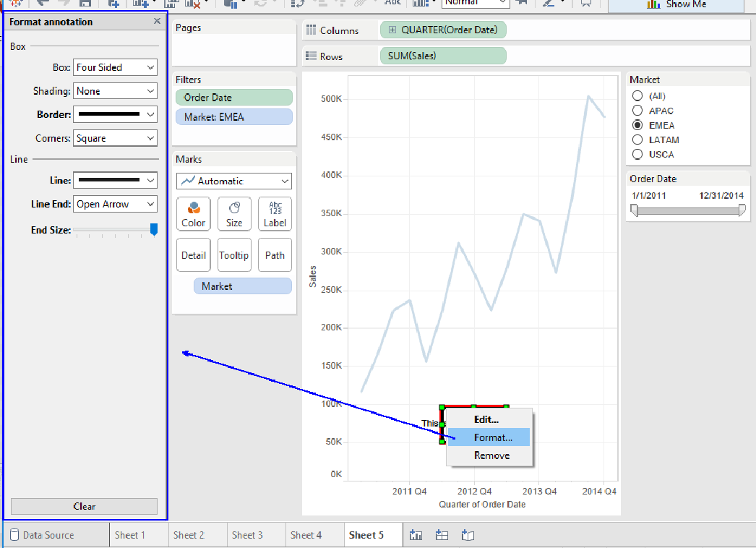Open the Show Me panel
Image resolution: width=756 pixels, height=548 pixels.
[677, 4]
